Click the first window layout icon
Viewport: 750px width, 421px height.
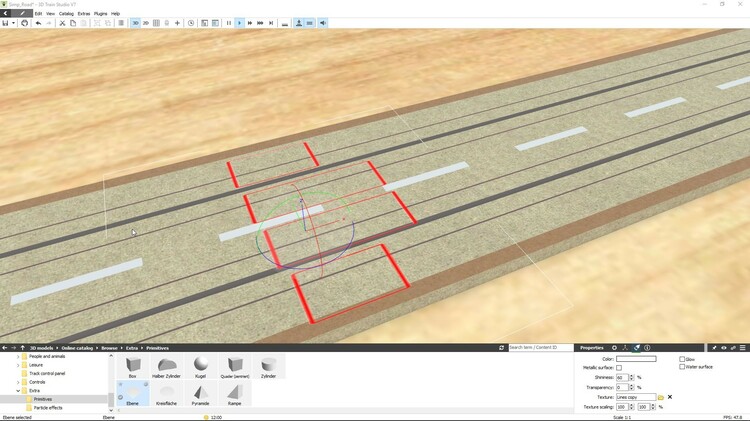(x=204, y=23)
